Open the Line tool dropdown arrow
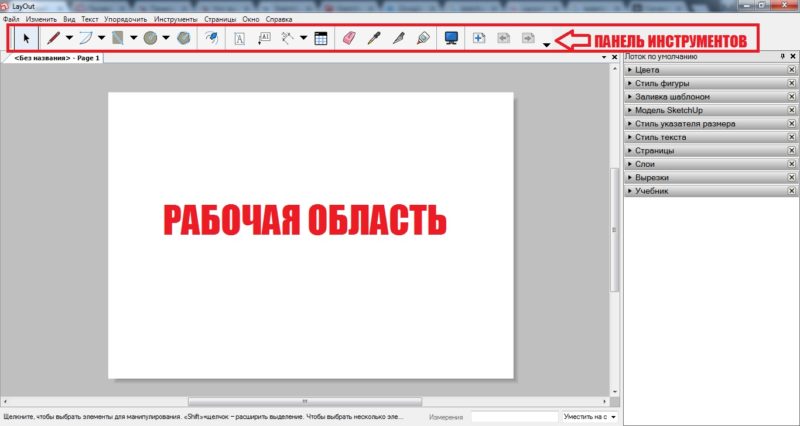The width and height of the screenshot is (800, 426). point(69,40)
